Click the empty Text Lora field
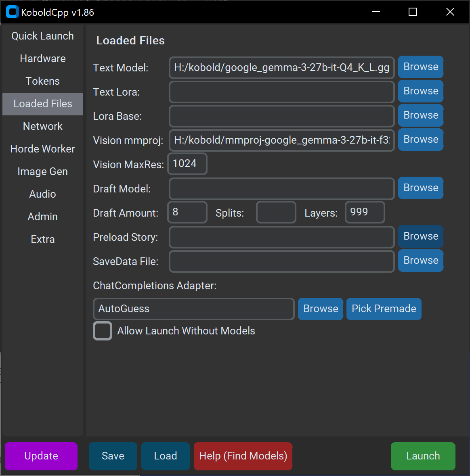Screen dimensions: 470x476 click(x=281, y=92)
